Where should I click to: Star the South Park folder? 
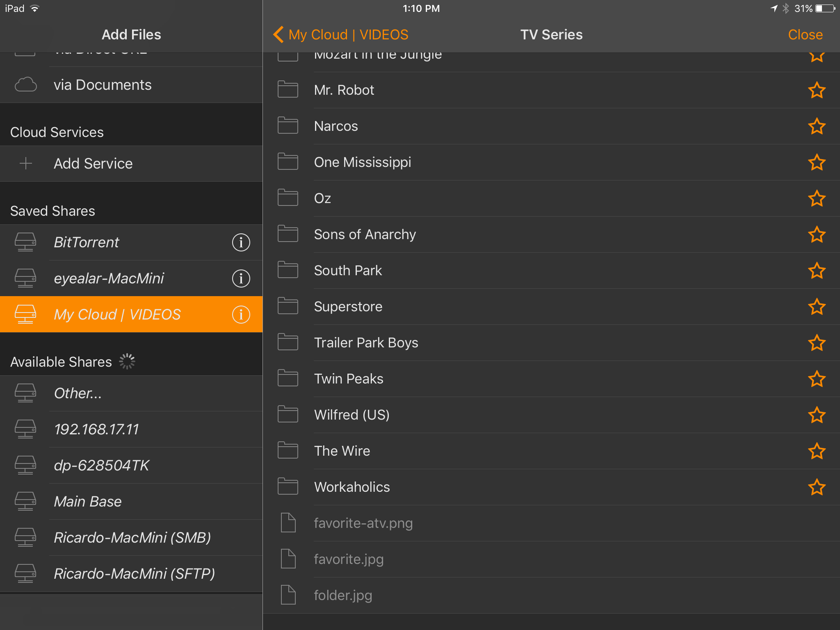[x=816, y=271]
